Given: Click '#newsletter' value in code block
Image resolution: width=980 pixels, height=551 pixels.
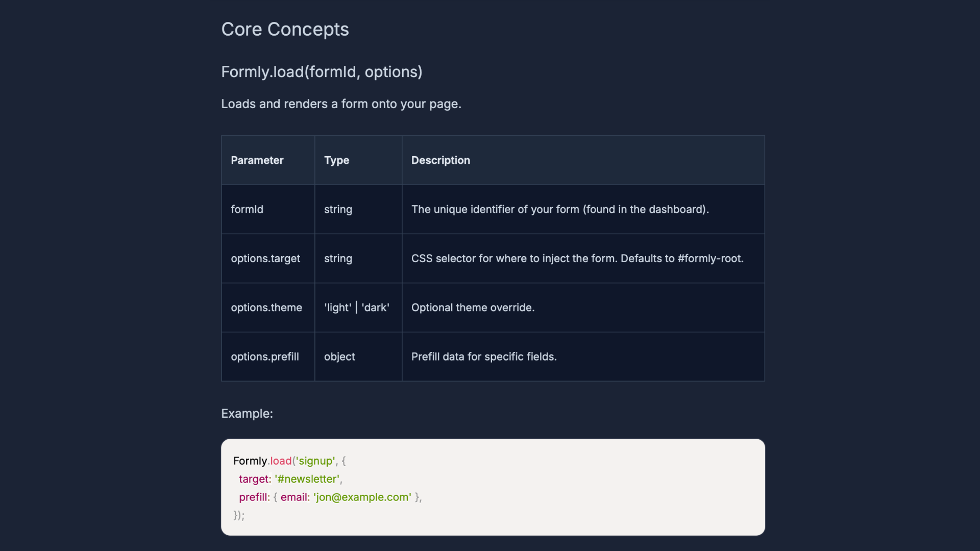Looking at the screenshot, I should click(307, 479).
